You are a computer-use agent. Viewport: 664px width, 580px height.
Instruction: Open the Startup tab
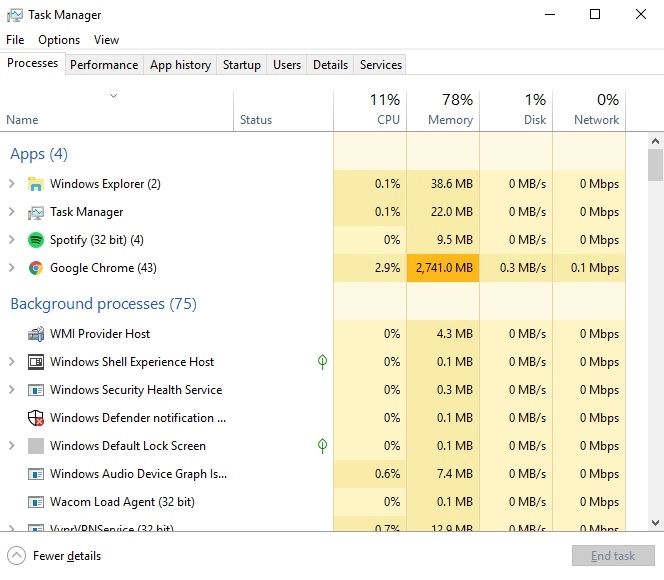click(x=242, y=65)
